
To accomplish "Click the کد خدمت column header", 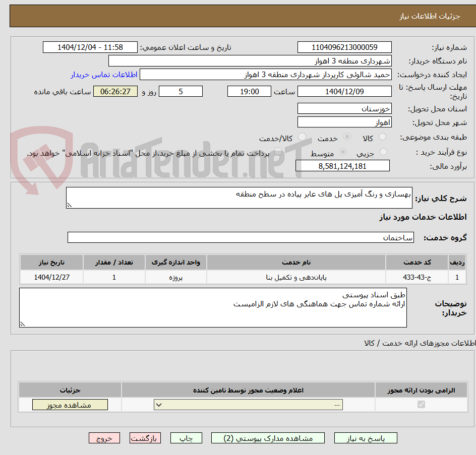I will [417, 263].
